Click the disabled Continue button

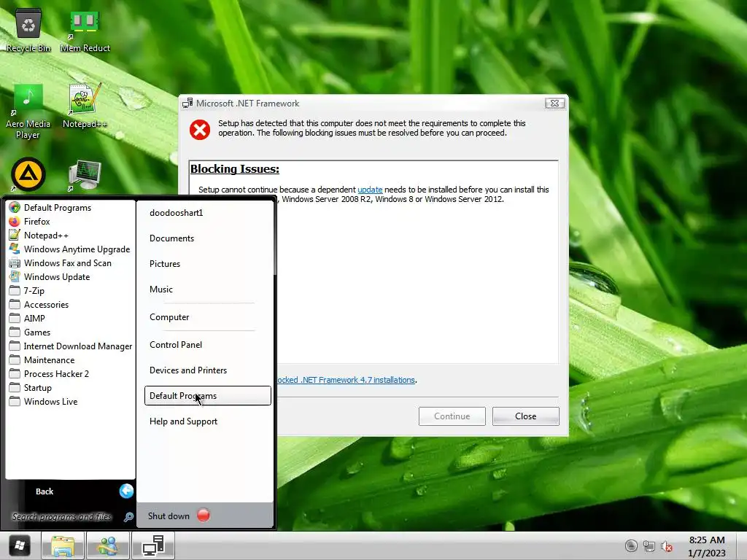(452, 416)
